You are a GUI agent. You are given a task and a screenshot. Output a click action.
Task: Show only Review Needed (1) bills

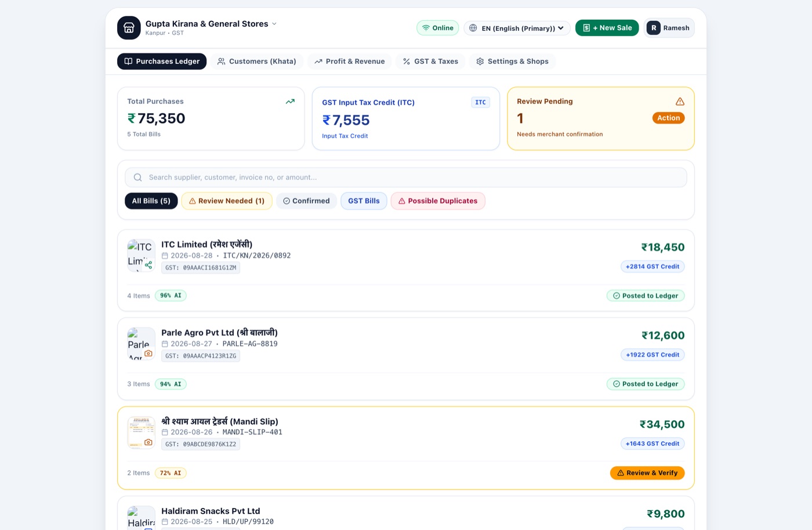tap(227, 201)
